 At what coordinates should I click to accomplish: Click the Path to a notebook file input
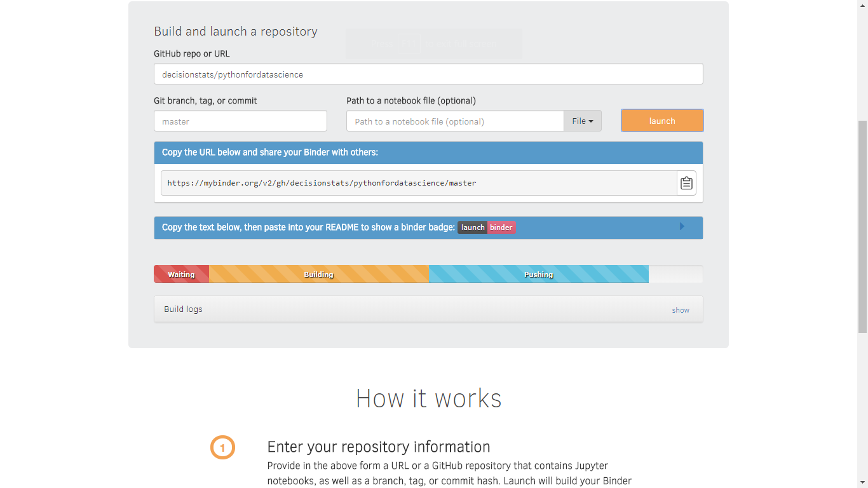tap(454, 121)
